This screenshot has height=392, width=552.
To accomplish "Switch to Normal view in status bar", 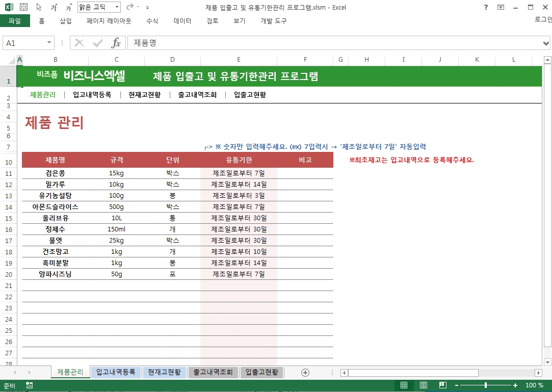I will pyautogui.click(x=404, y=385).
